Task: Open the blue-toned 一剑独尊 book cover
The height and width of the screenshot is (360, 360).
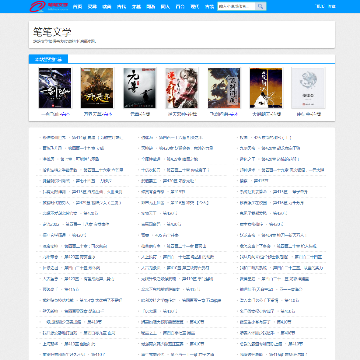Action: click(55, 88)
